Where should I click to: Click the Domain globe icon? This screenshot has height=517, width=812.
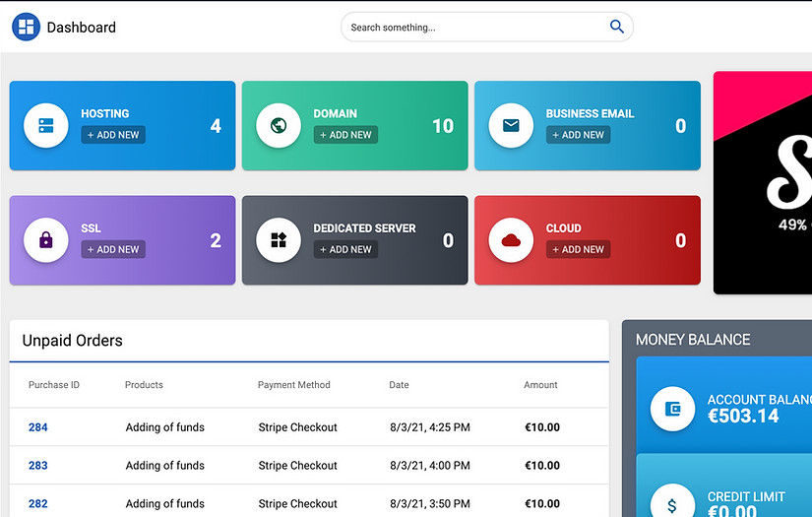pos(279,125)
